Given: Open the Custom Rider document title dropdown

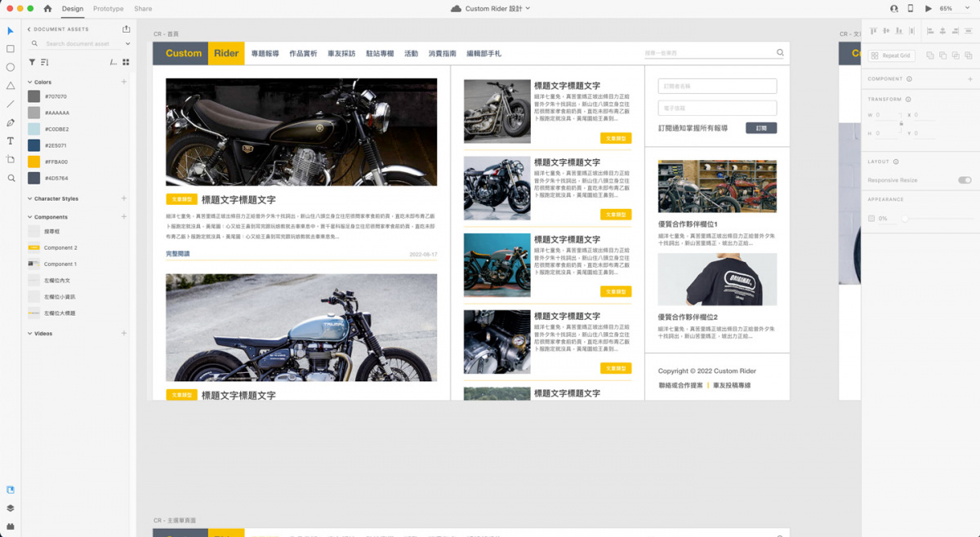Looking at the screenshot, I should tap(528, 8).
